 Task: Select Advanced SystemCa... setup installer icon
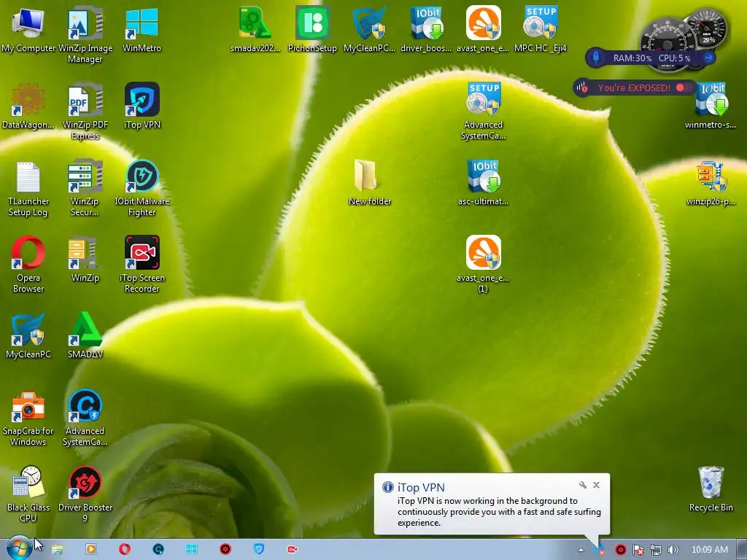pyautogui.click(x=483, y=112)
